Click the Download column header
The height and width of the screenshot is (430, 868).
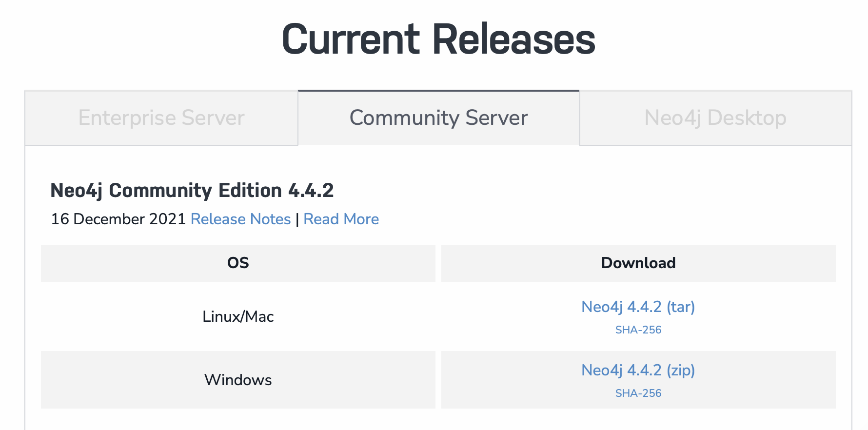pyautogui.click(x=638, y=263)
